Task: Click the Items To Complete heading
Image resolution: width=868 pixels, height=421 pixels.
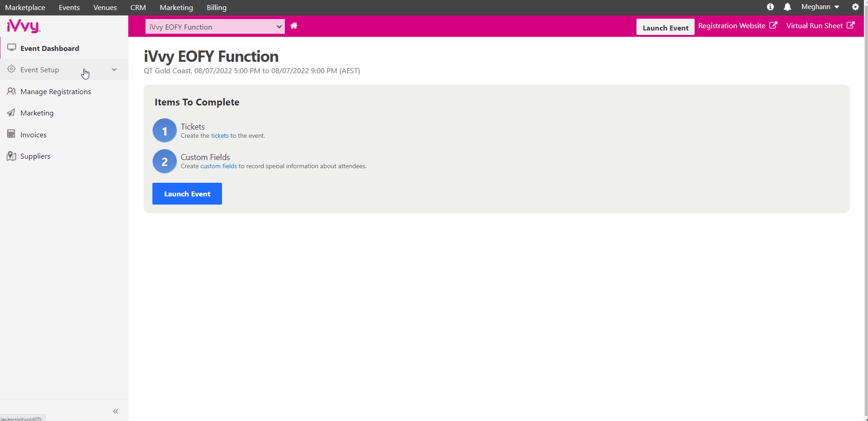Action: (x=197, y=102)
